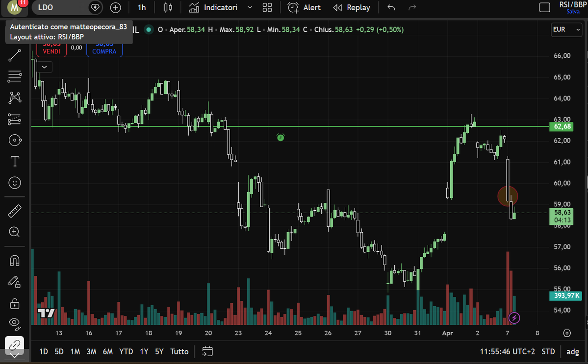
Task: Click the green 62,68 horizontal line label
Action: pyautogui.click(x=562, y=126)
